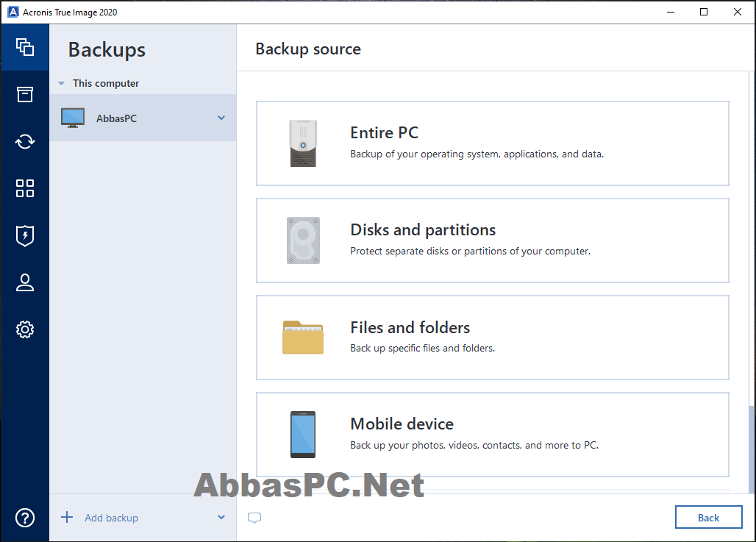Click 'Back up specific files and folders' text
The height and width of the screenshot is (542, 756).
pyautogui.click(x=422, y=348)
